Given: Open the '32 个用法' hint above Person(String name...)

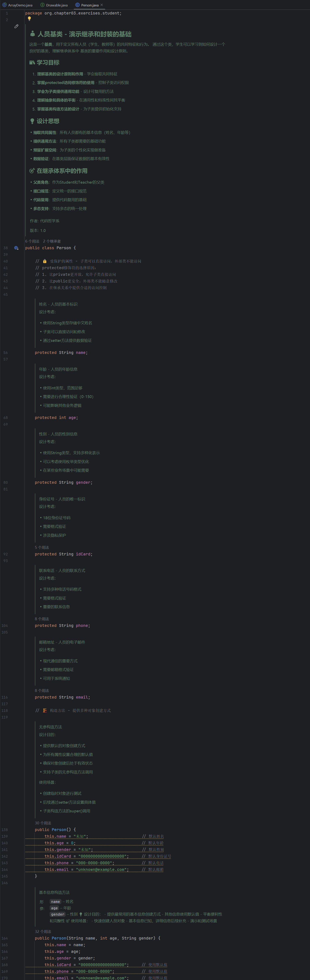Looking at the screenshot, I should (x=43, y=932).
